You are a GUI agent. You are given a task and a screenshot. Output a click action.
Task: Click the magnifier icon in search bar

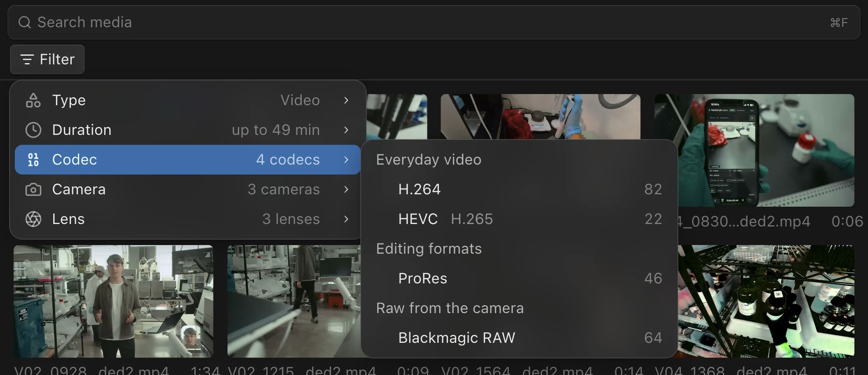[x=25, y=22]
